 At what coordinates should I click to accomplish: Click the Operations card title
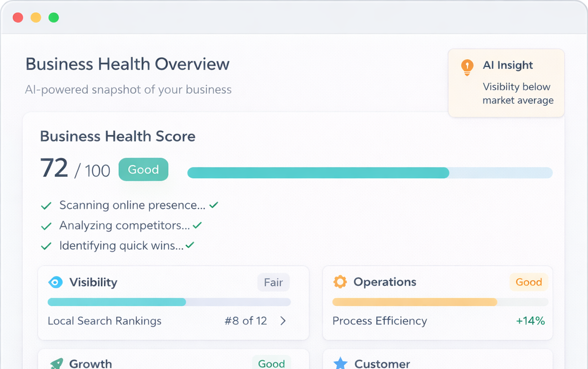385,282
